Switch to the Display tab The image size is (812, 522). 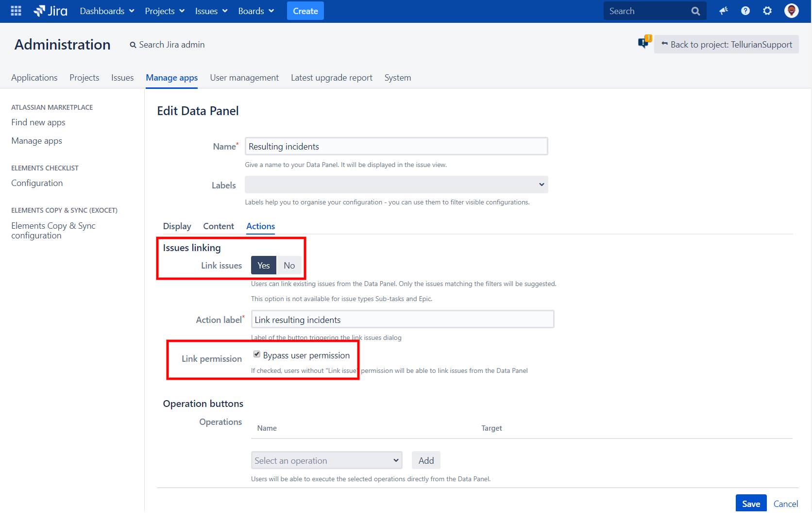coord(177,226)
